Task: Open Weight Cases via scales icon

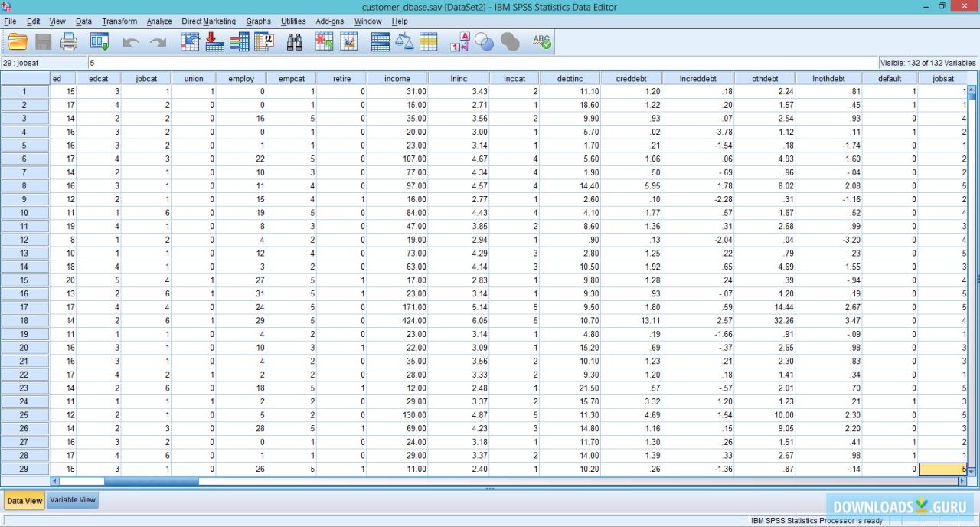Action: click(404, 41)
